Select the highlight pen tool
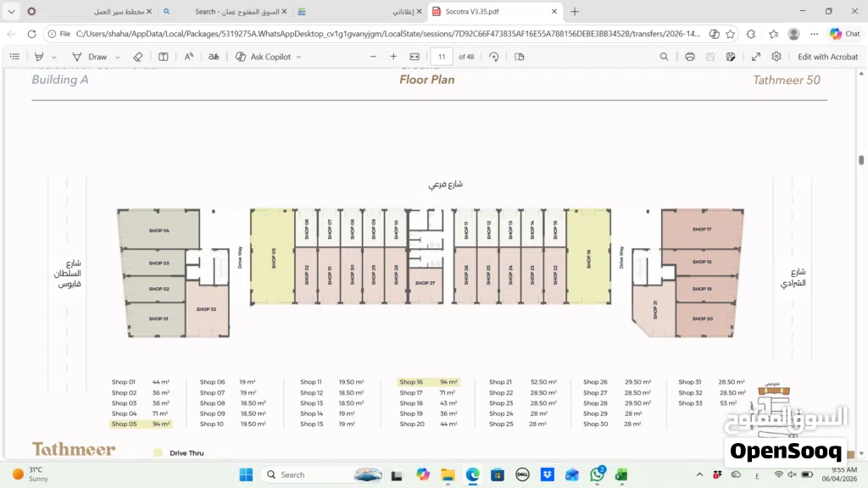The image size is (868, 488). (39, 57)
